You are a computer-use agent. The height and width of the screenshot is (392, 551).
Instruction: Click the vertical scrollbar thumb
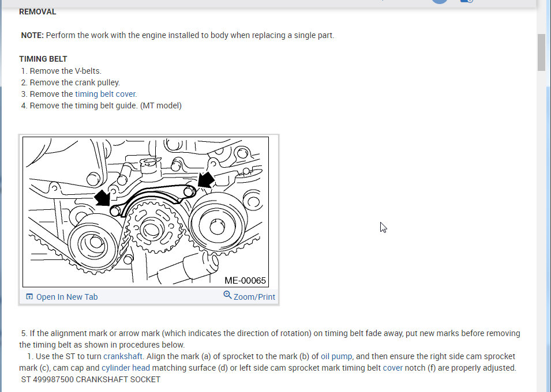[x=541, y=52]
